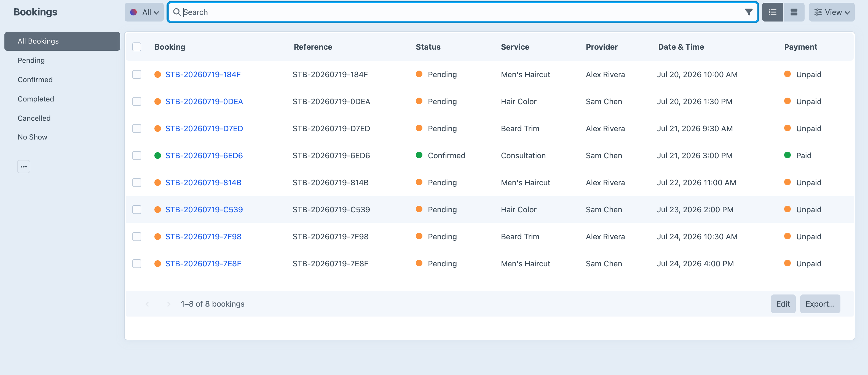
Task: Check the STB-20260719-814B row checkbox
Action: coord(137,183)
